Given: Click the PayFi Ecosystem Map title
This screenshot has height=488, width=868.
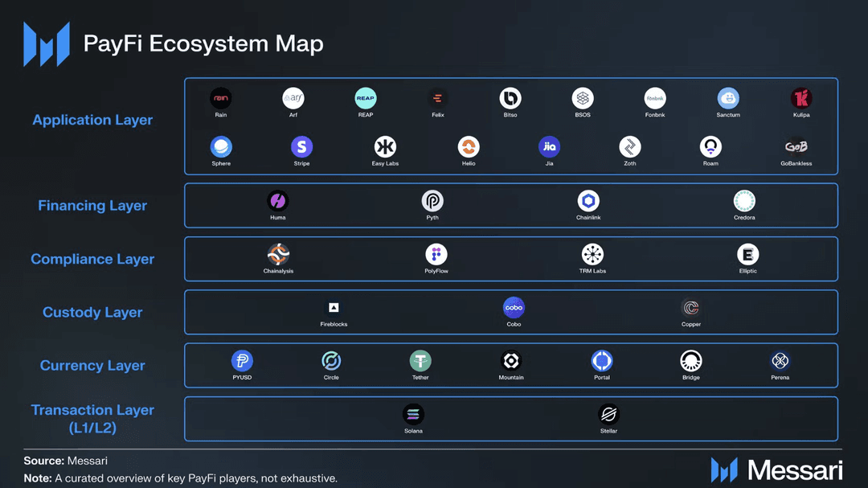Looking at the screenshot, I should (203, 43).
